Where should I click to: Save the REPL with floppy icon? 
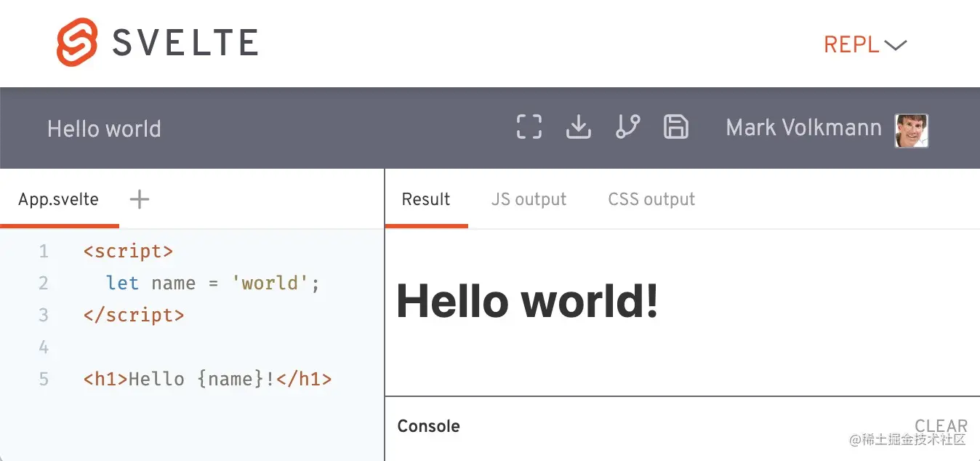pos(676,127)
